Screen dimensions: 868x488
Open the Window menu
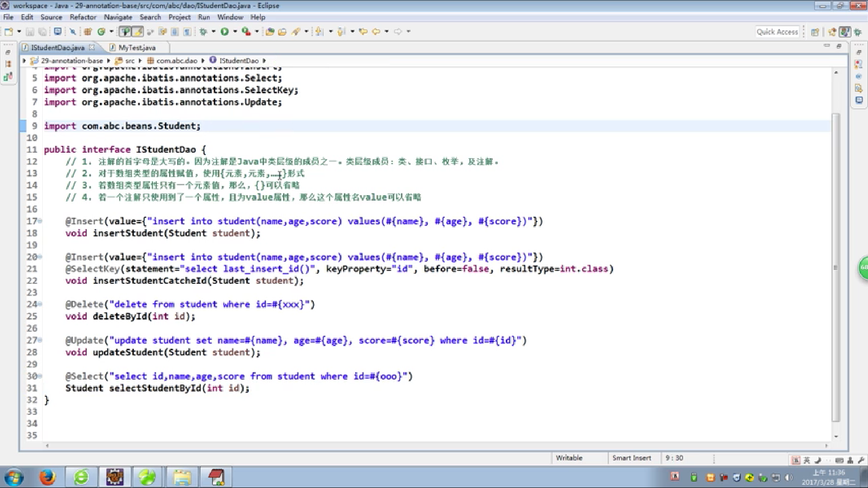click(x=230, y=17)
